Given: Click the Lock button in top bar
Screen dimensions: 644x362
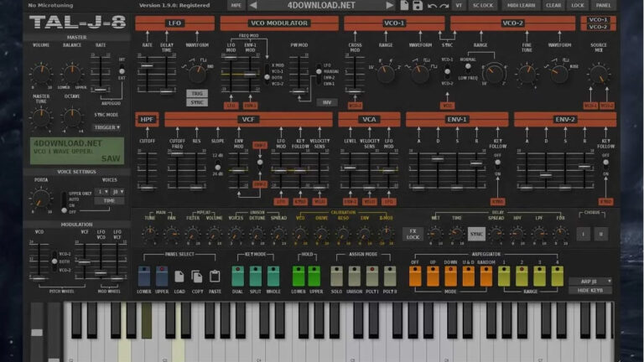Looking at the screenshot, I should point(578,5).
